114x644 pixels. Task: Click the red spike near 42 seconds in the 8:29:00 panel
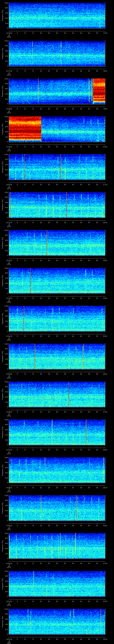[76, 508]
